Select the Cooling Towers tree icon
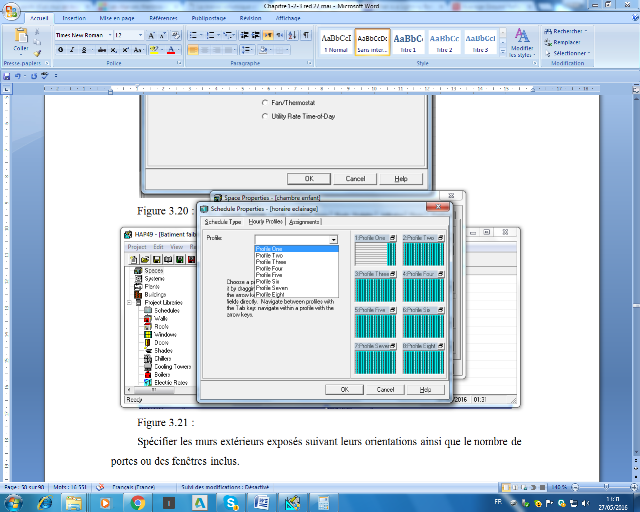 tap(147, 366)
